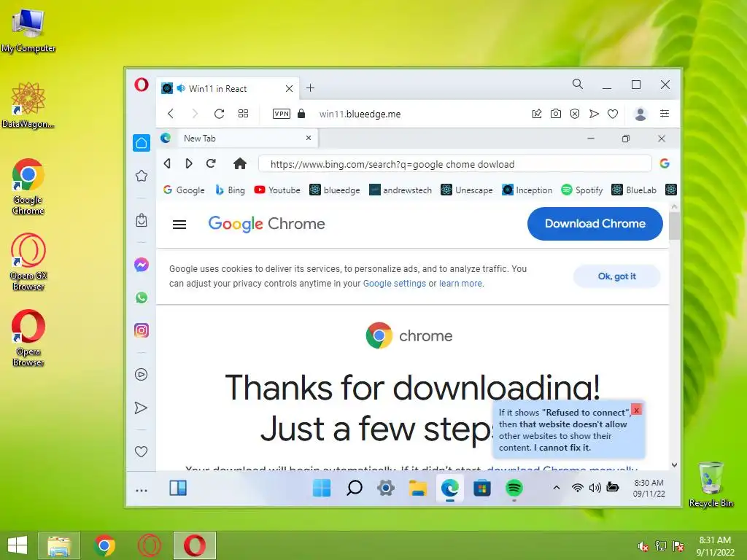Open the Win11 Start button in emulator
The width and height of the screenshot is (747, 560).
point(322,488)
